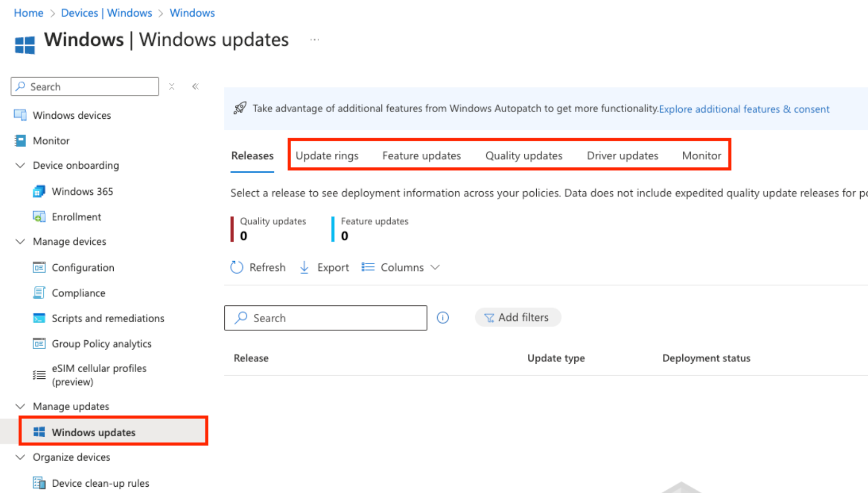Open the ellipsis more options beside title
This screenshot has width=868, height=493.
[x=315, y=40]
